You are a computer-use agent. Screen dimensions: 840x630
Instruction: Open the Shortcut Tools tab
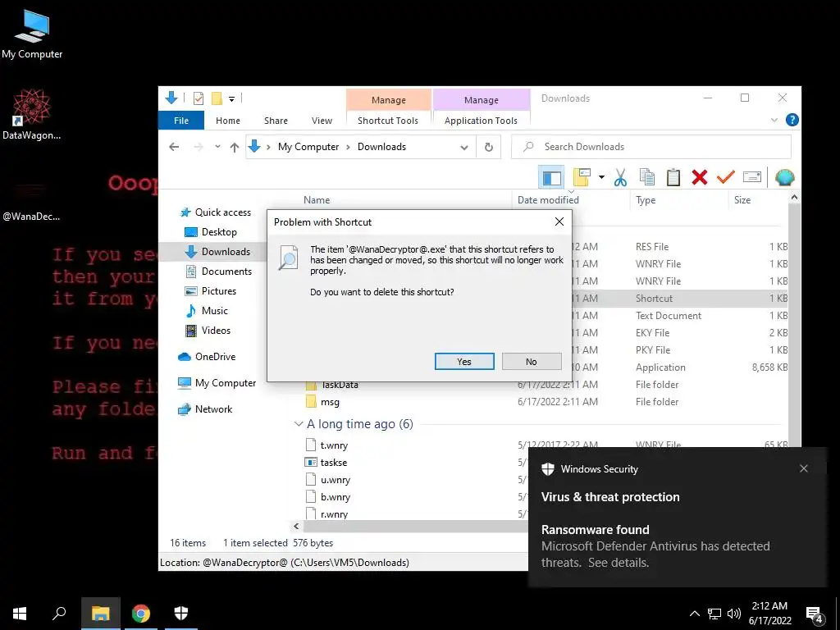pyautogui.click(x=388, y=121)
